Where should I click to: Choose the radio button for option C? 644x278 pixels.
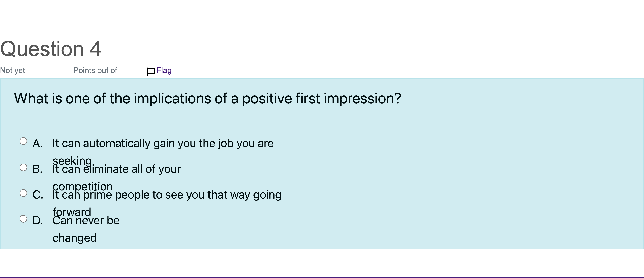pos(23,193)
